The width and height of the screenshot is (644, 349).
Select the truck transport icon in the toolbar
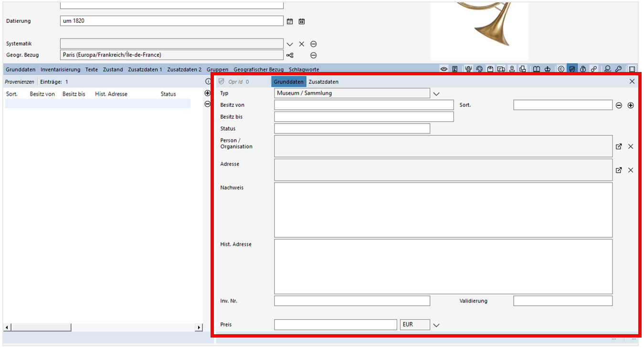501,69
